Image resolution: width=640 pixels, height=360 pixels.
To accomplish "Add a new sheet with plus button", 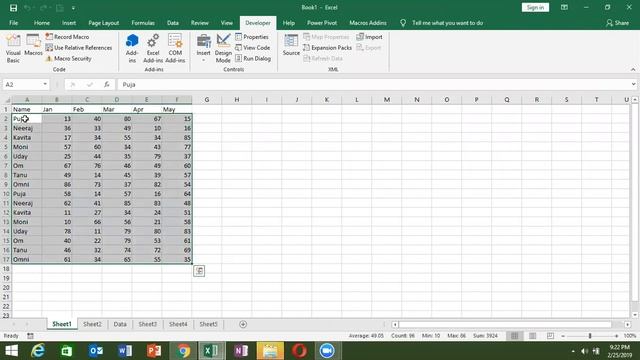I will pyautogui.click(x=243, y=324).
